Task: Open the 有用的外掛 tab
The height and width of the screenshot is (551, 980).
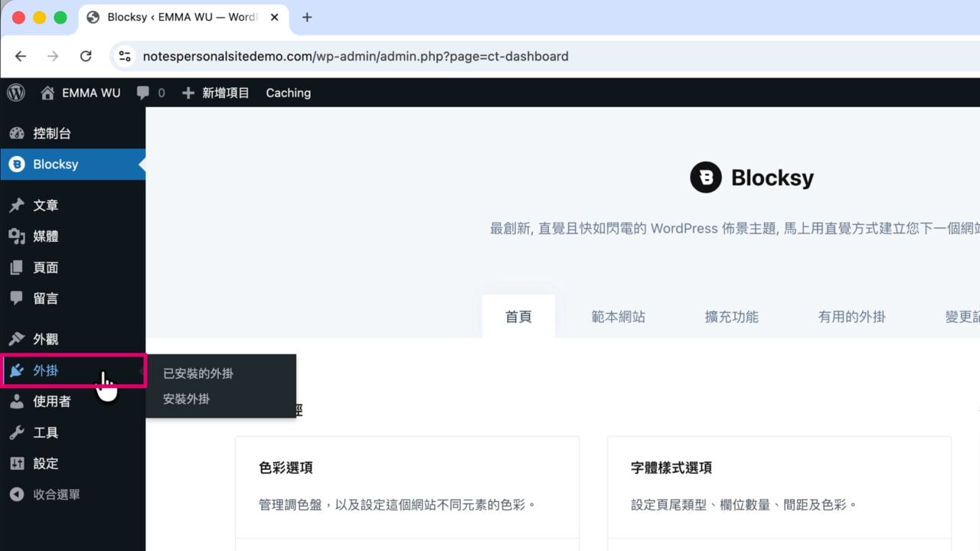Action: tap(851, 316)
